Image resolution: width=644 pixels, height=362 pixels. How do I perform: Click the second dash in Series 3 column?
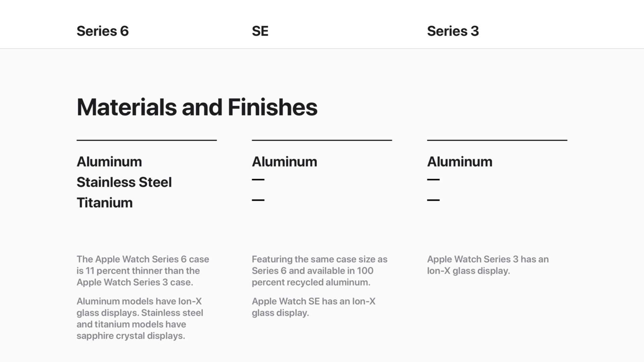[433, 200]
